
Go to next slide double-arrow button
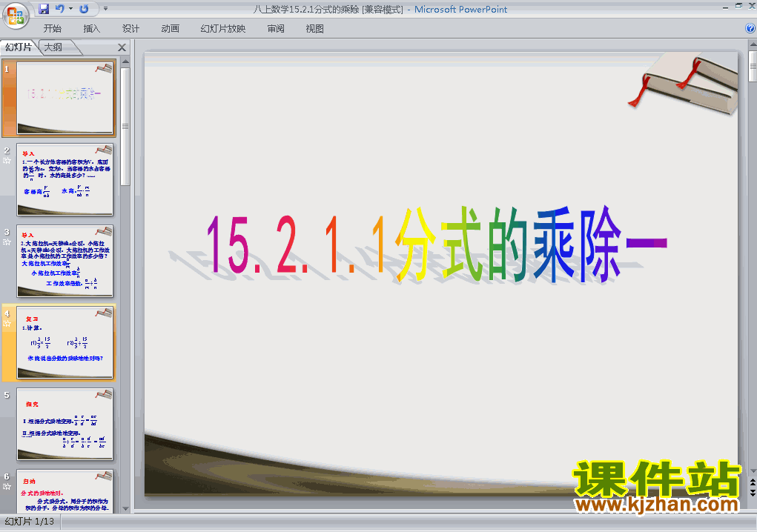753,493
